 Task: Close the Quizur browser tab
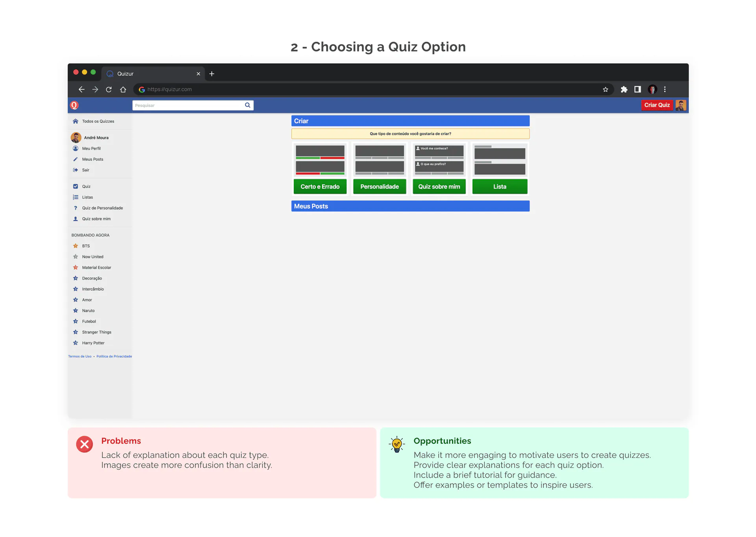pos(198,74)
